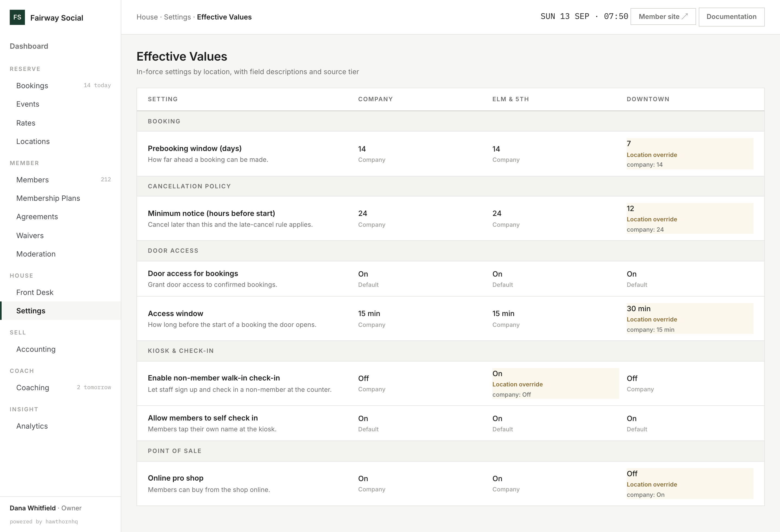Click the FS logo badge
780x532 pixels.
point(17,17)
